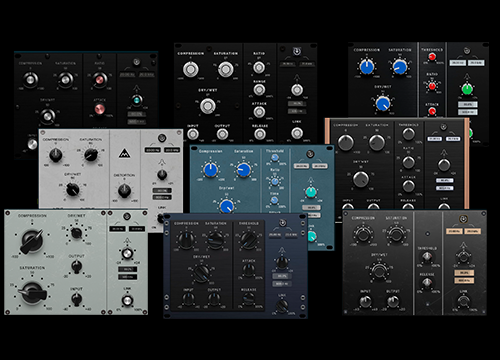Viewport: 500px width, 360px height.
Task: Click Compression knob on beige-button black panel
Action: tap(363, 234)
